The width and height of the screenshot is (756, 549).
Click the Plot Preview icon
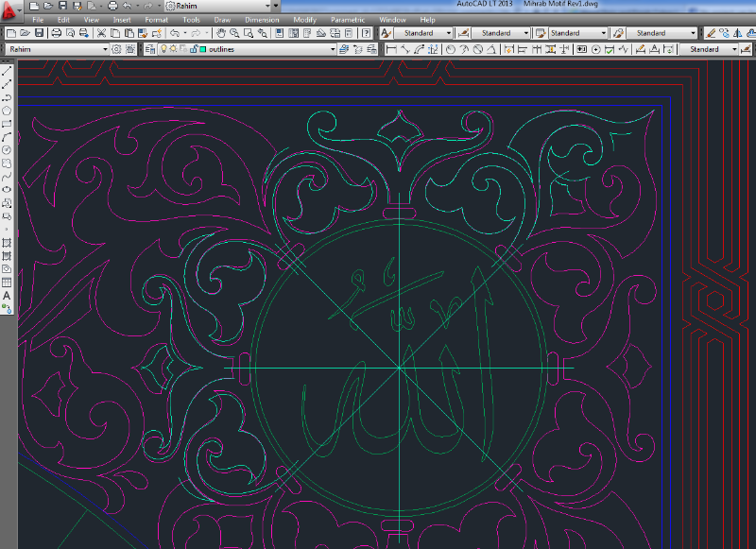70,33
